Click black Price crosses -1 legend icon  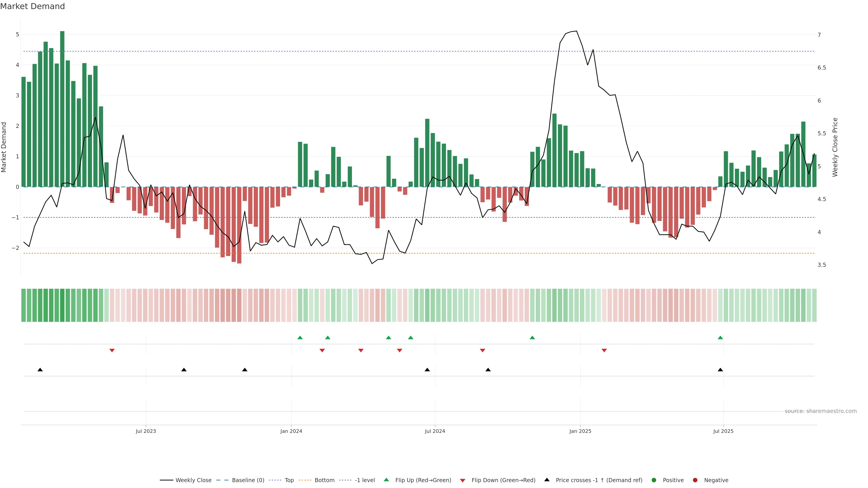(547, 480)
